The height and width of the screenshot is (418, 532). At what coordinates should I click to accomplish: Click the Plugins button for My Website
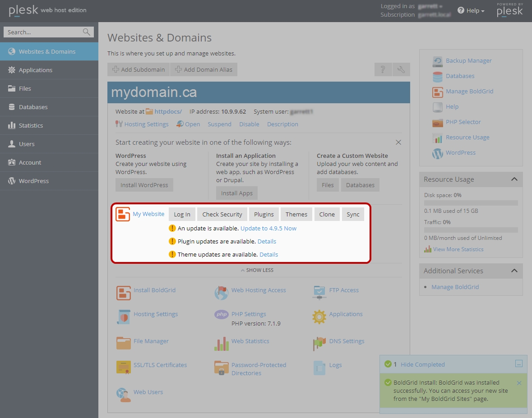[x=264, y=214]
